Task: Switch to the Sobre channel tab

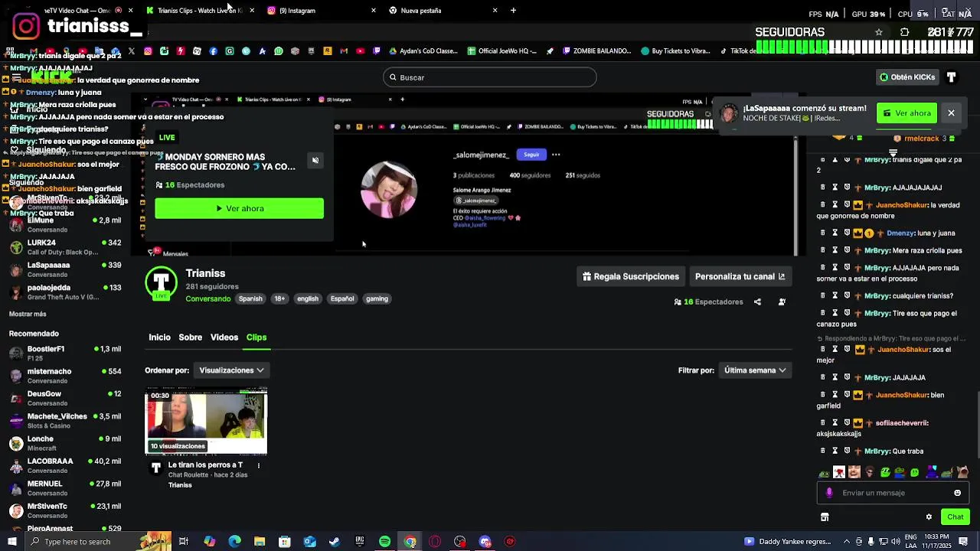Action: (191, 337)
